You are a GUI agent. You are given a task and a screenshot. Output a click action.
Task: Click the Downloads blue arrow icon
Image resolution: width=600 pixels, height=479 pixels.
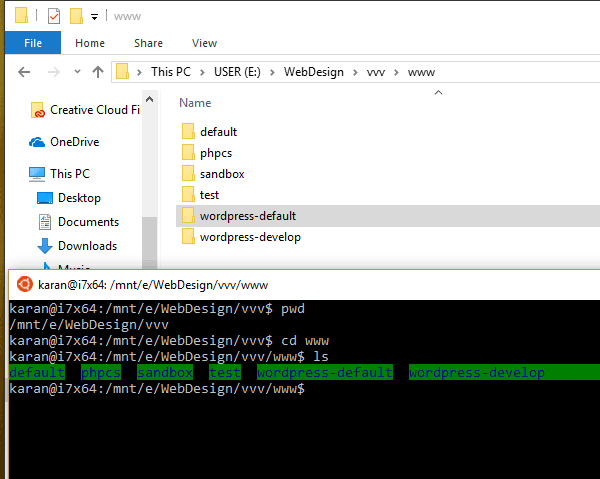tap(45, 246)
